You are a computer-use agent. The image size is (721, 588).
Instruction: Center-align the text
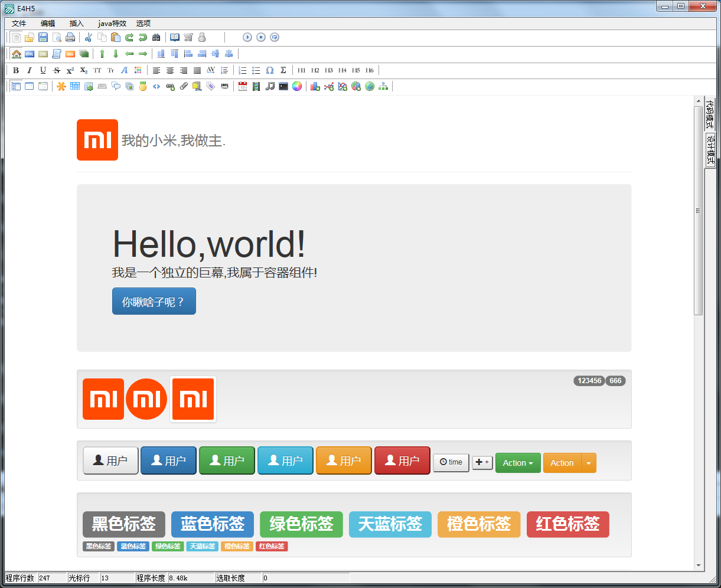tap(170, 70)
